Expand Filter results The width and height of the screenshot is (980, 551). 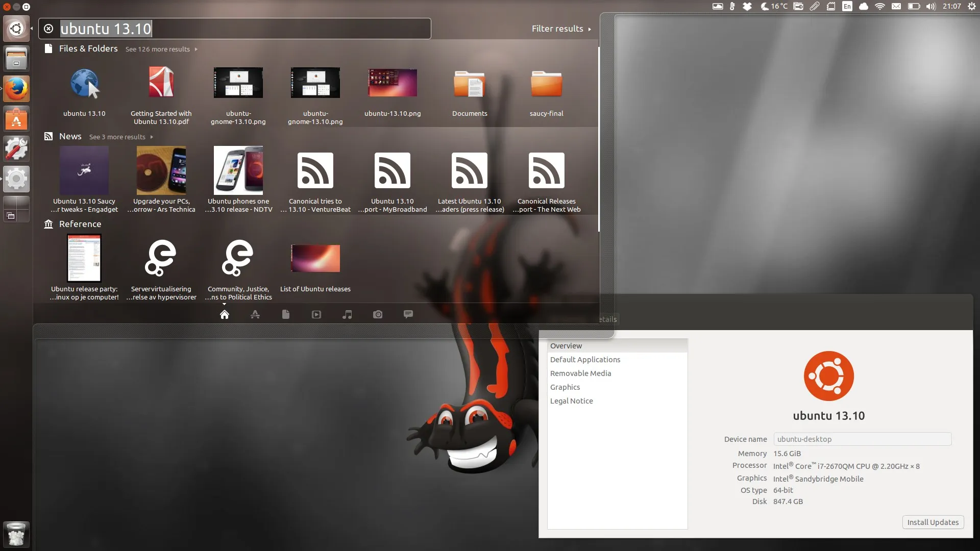561,29
